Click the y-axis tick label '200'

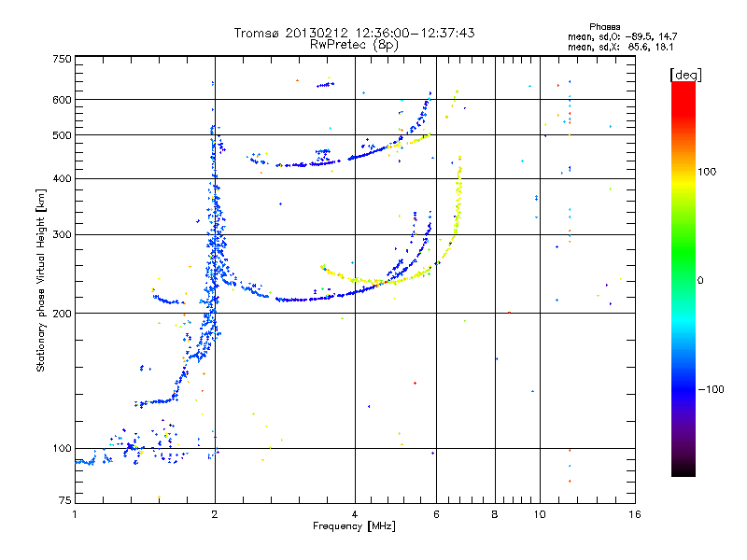[x=62, y=314]
